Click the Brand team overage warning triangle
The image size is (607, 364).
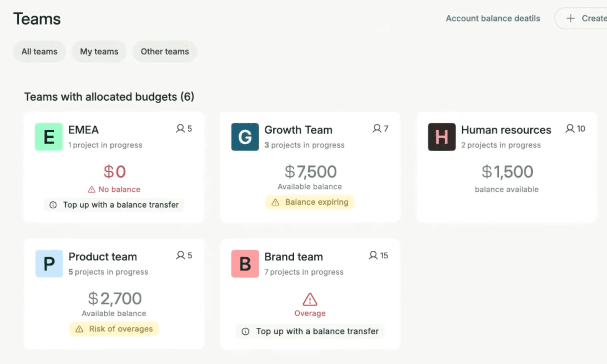point(310,300)
